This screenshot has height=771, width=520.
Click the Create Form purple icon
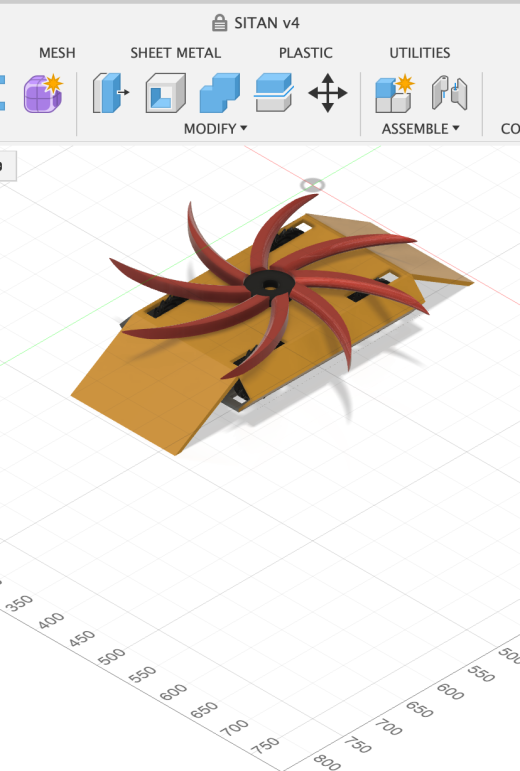[43, 93]
